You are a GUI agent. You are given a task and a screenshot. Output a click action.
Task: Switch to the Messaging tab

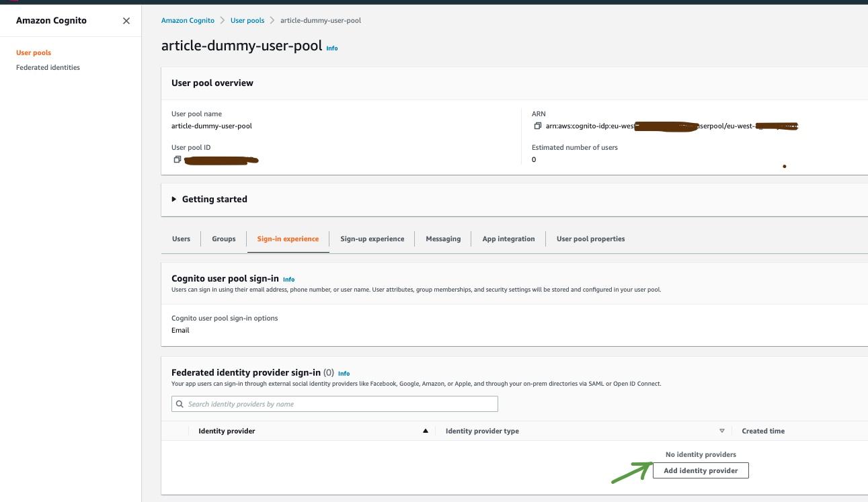click(x=443, y=239)
